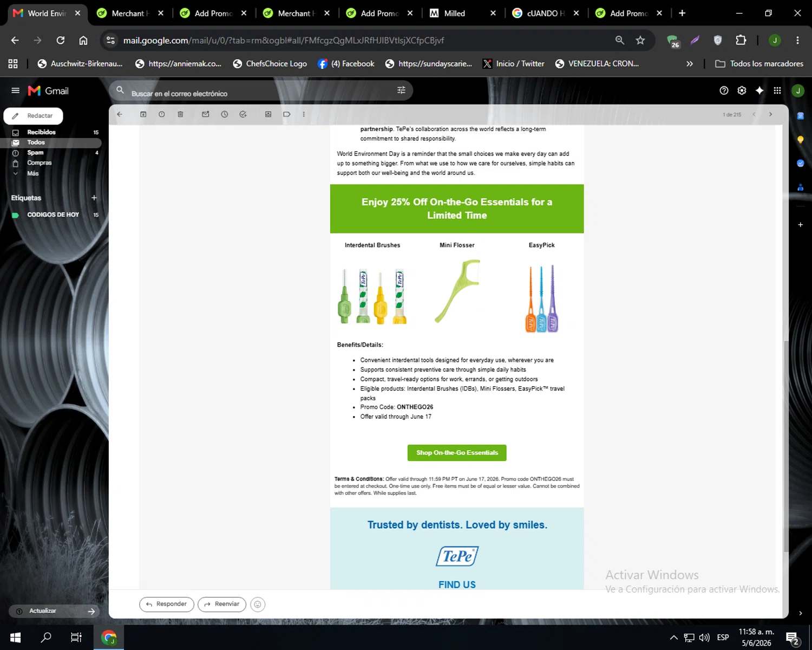The width and height of the screenshot is (812, 650).
Task: Open Chrome extensions puzzle icon
Action: point(741,40)
